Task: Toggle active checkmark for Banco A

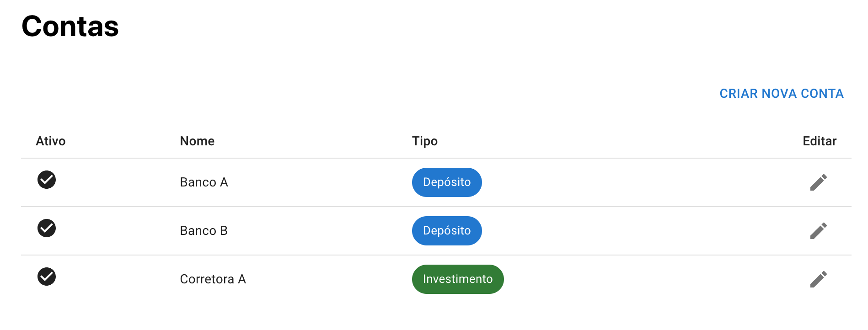Action: coord(47,180)
